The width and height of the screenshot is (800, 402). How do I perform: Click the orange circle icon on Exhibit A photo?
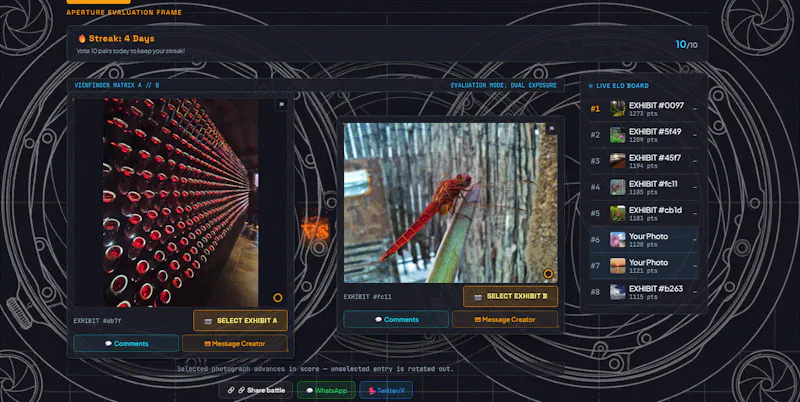(278, 297)
